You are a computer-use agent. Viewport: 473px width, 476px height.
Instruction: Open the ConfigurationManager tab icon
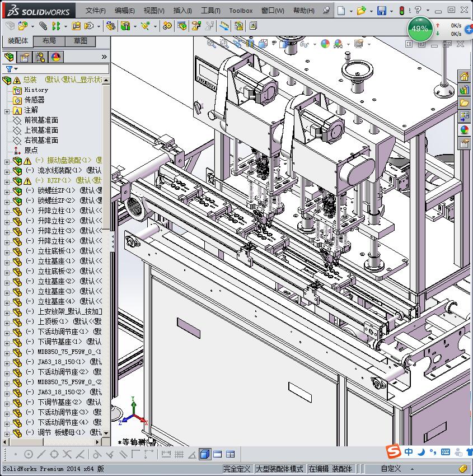[x=40, y=57]
